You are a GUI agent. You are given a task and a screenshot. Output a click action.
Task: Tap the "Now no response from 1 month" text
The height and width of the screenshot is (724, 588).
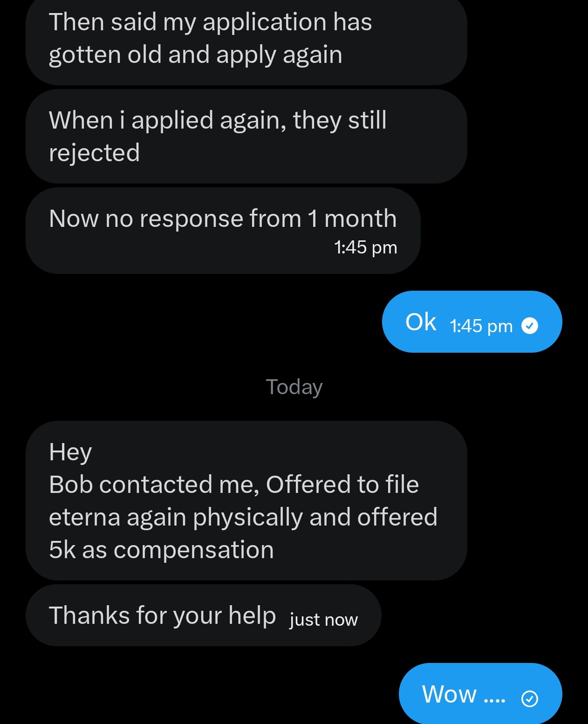223,219
